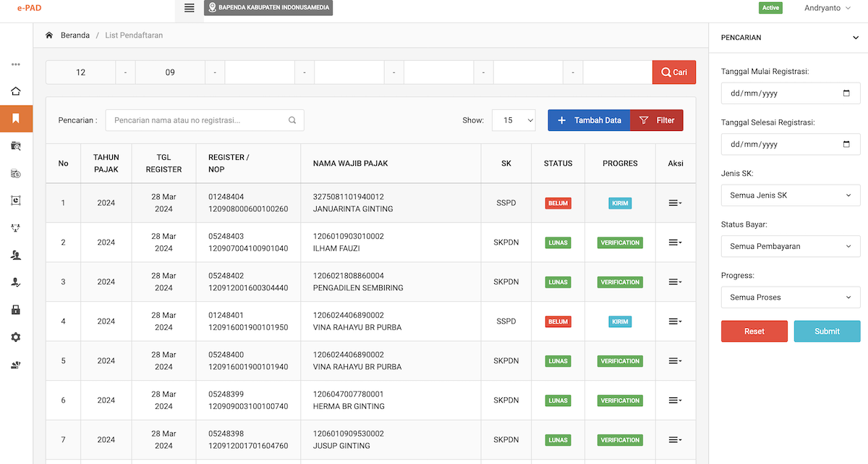Open the padlock icon in sidebar
This screenshot has width=868, height=464.
[16, 310]
